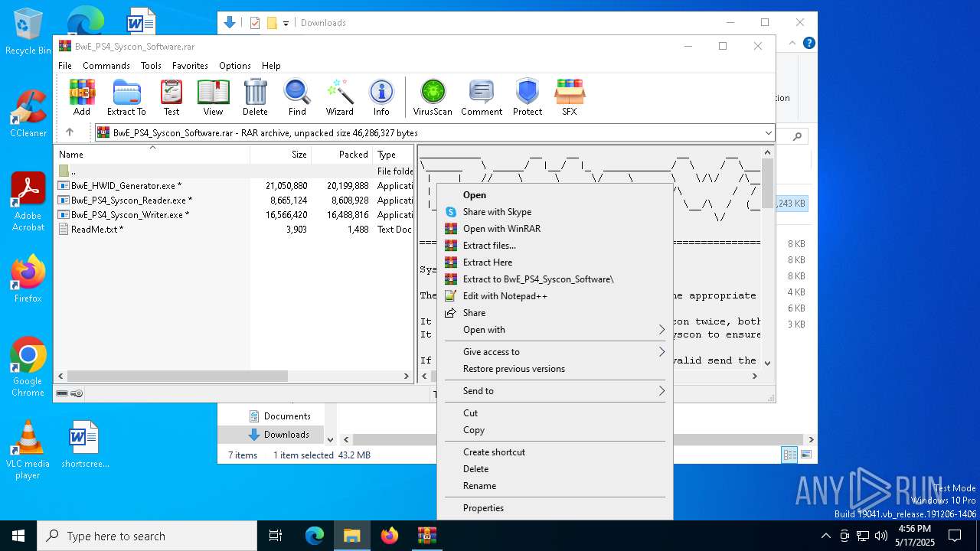The image size is (980, 551).
Task: Open the Tools menu
Action: (151, 66)
